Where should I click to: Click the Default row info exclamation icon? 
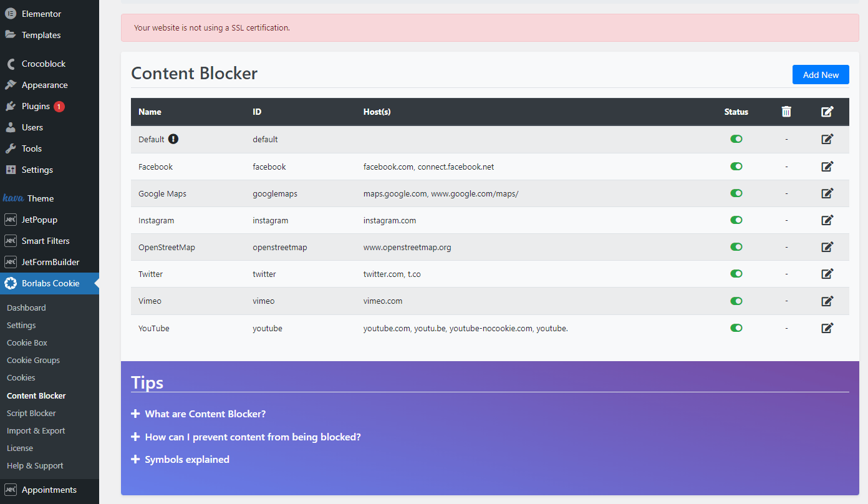[x=173, y=139]
